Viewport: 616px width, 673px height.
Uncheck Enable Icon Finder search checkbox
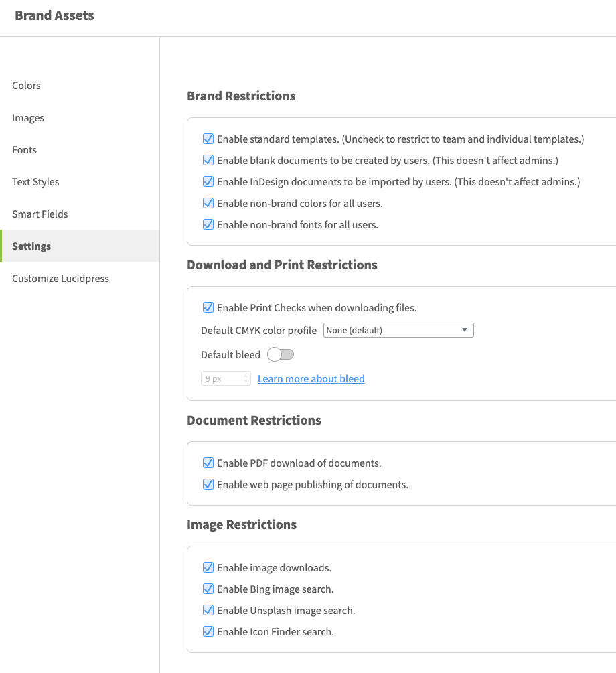point(208,631)
